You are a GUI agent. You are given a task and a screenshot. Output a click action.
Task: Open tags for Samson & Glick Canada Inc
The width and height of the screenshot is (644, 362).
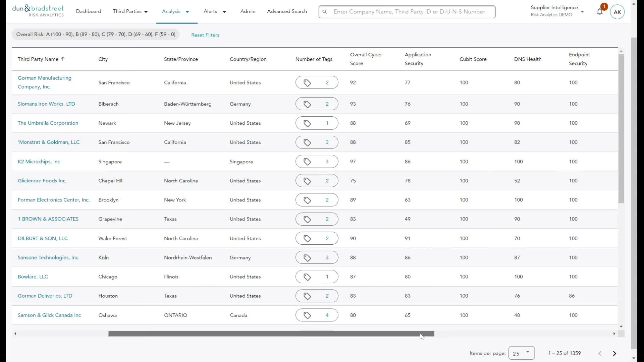(x=317, y=315)
